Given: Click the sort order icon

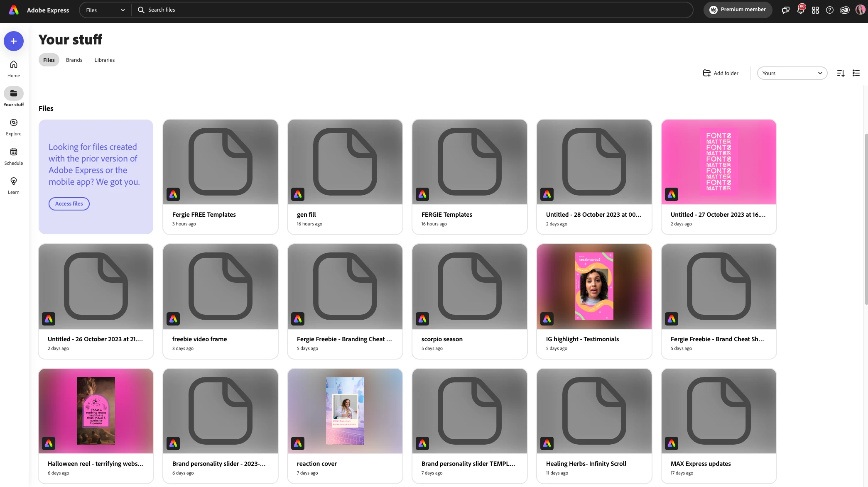Looking at the screenshot, I should point(841,73).
